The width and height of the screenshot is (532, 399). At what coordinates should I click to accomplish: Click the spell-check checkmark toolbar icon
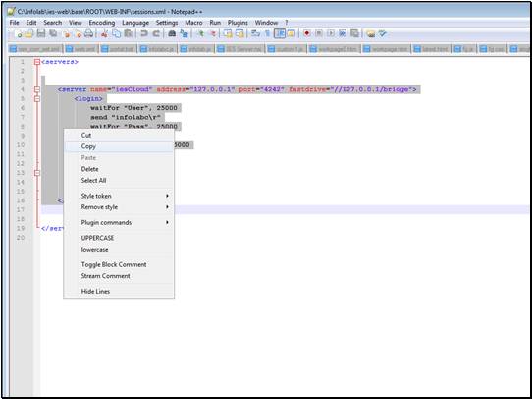pos(383,34)
